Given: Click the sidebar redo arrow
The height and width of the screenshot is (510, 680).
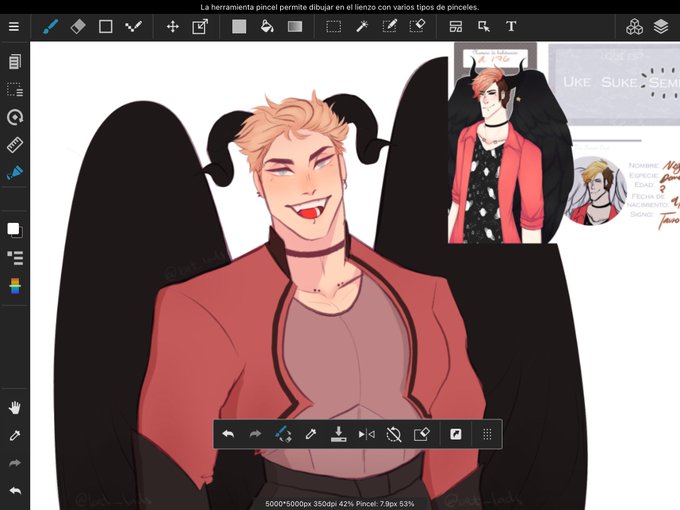Looking at the screenshot, I should point(15,463).
